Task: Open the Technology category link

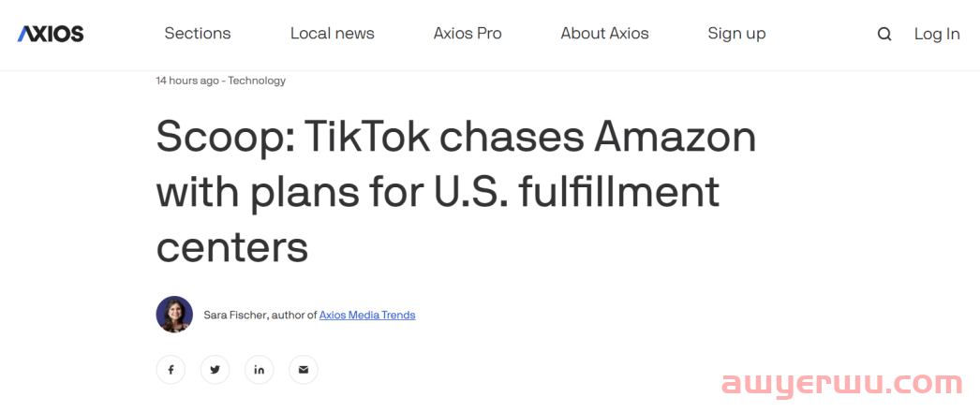Action: (x=257, y=81)
